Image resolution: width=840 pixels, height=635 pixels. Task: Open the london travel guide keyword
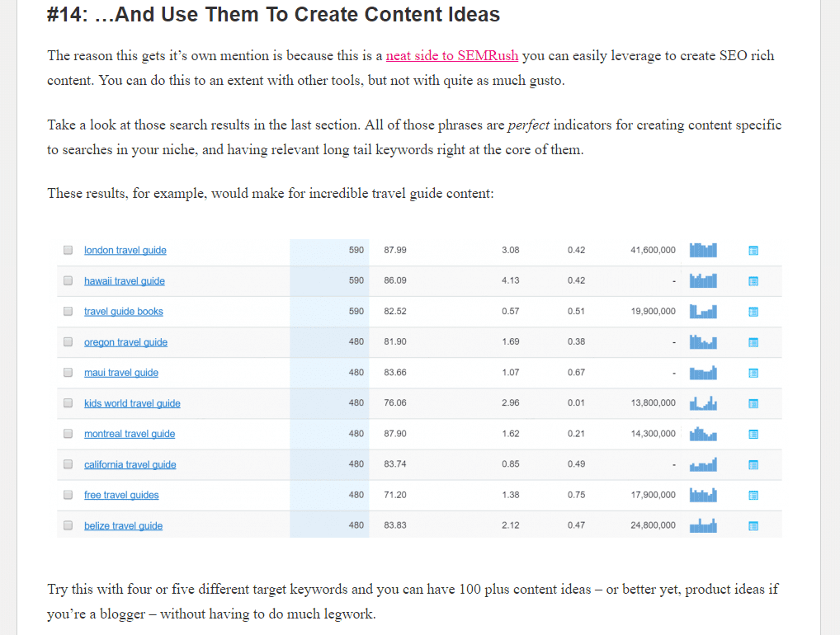click(x=125, y=250)
